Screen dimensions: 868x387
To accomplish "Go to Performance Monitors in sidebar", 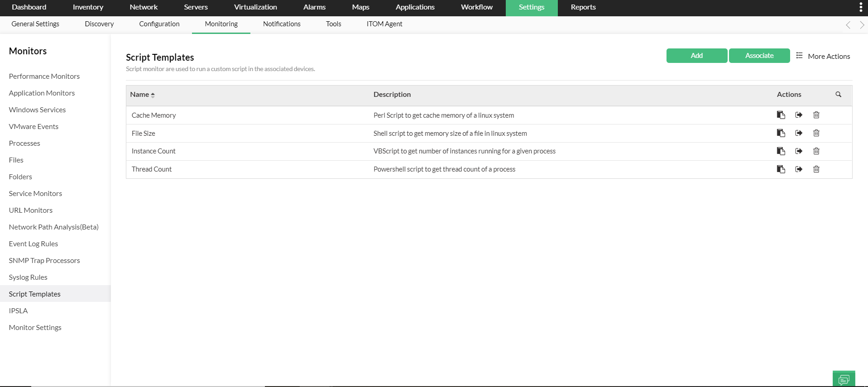I will pyautogui.click(x=44, y=76).
